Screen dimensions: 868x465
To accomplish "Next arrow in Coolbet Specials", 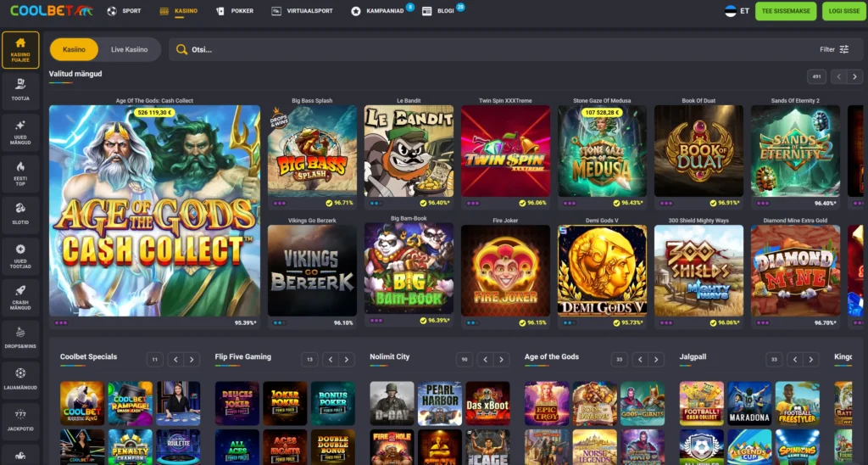I will pyautogui.click(x=192, y=360).
